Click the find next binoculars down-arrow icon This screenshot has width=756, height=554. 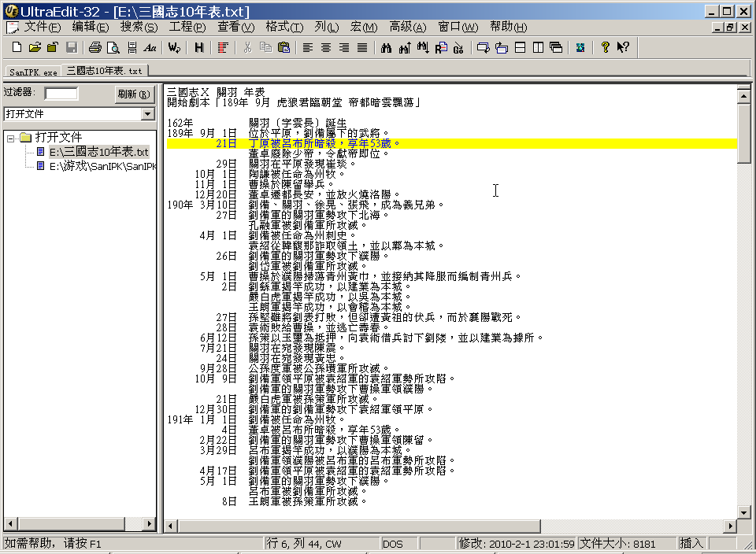click(423, 47)
